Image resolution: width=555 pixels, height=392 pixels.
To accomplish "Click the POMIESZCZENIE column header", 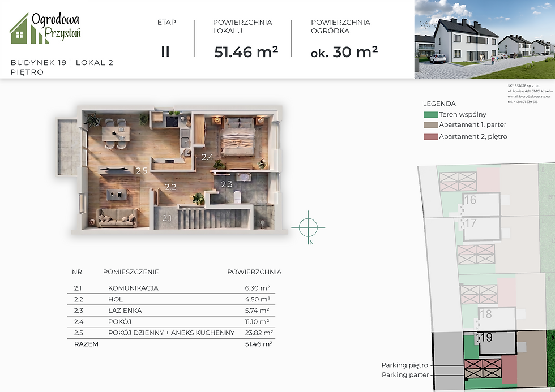I will (131, 272).
